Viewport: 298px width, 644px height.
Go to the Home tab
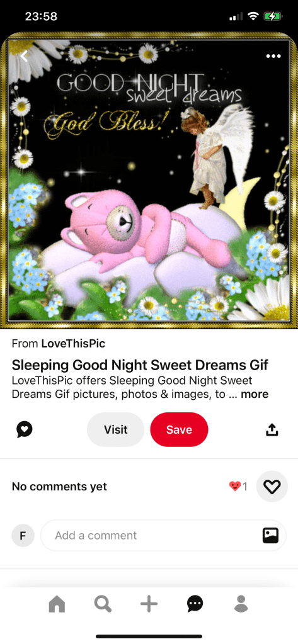pyautogui.click(x=57, y=604)
